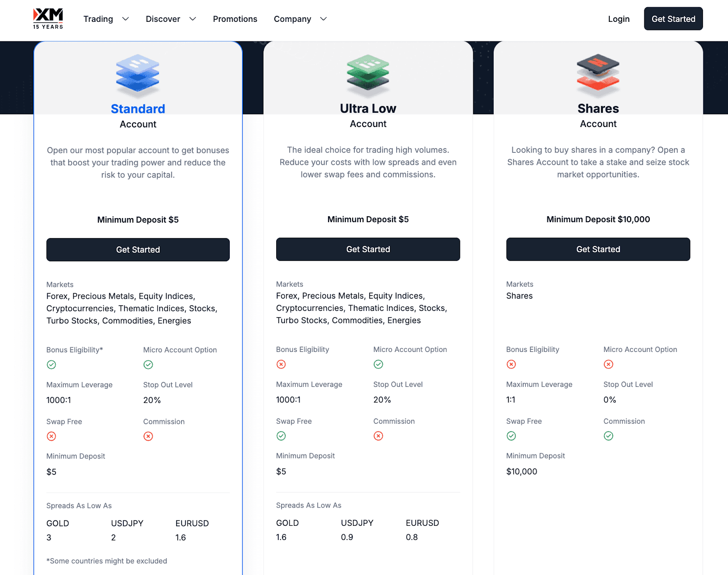The image size is (728, 575).
Task: Expand the Discover menu chevron
Action: (x=193, y=19)
